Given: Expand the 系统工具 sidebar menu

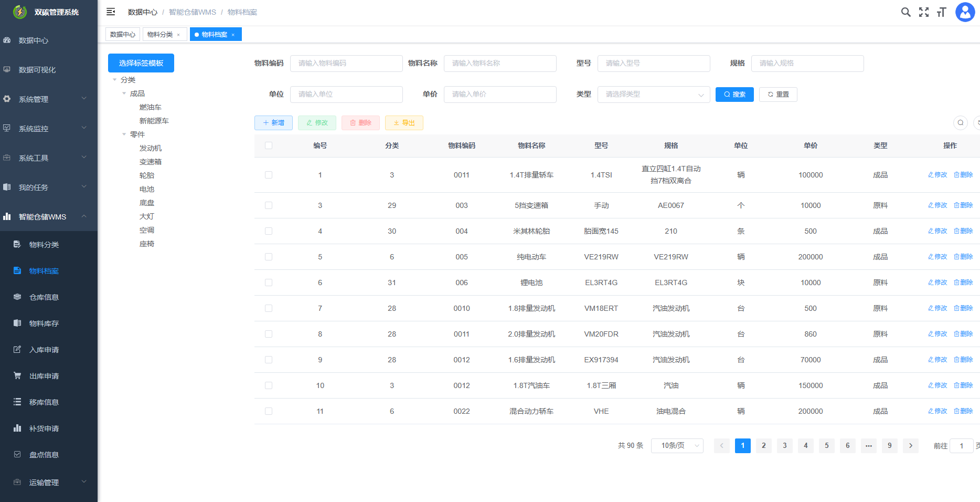Looking at the screenshot, I should [49, 158].
